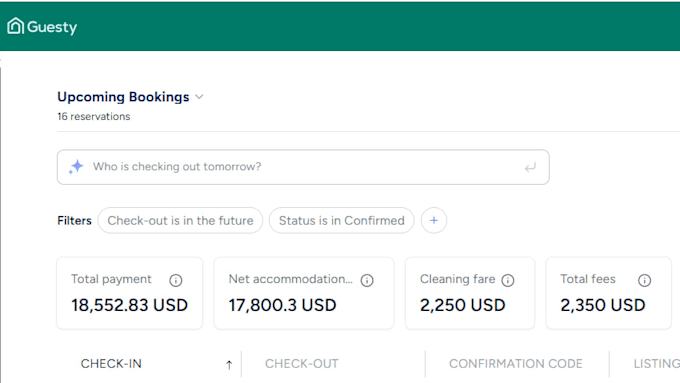Click the LISTING column header
This screenshot has height=383, width=680.
pos(657,363)
